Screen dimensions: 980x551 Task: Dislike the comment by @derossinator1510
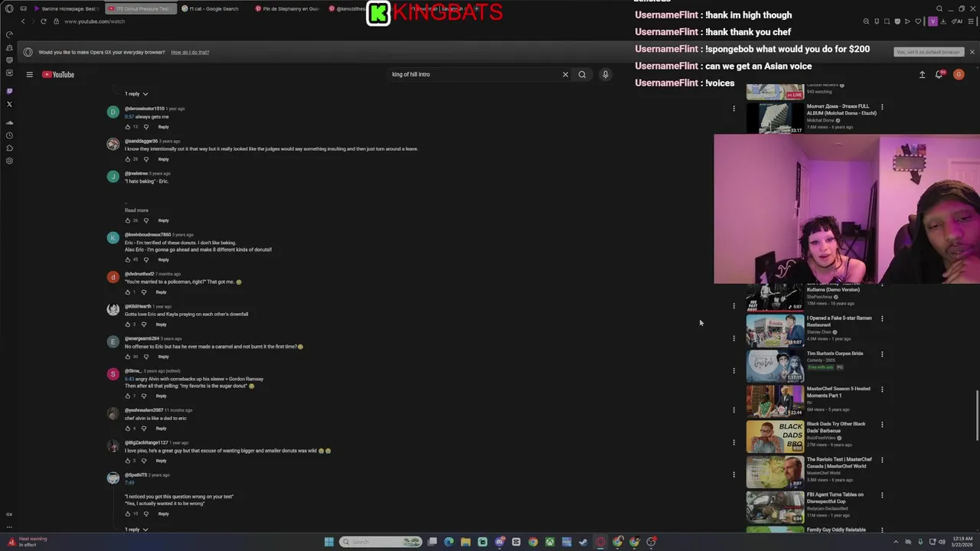145,127
